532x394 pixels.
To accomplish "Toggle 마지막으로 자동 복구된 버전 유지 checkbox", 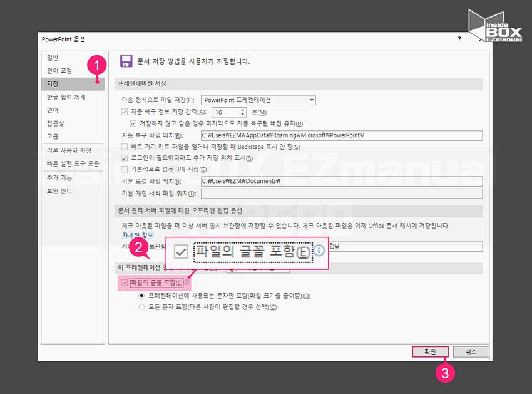I will pos(133,123).
